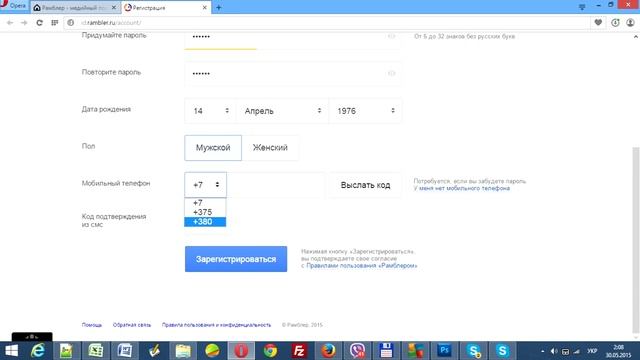Viewport: 640px width, 360px height.
Task: Open the Speed Dial grid icon
Action: (x=54, y=23)
